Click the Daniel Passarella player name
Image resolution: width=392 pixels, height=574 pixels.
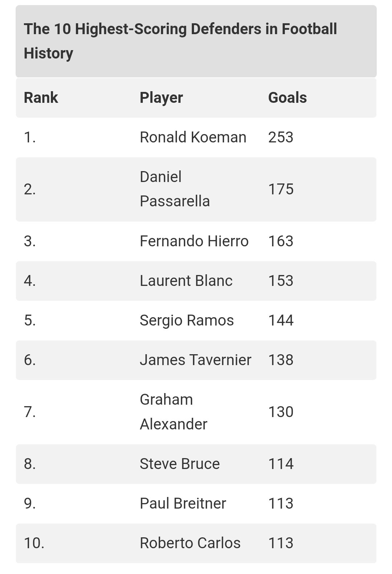click(x=175, y=189)
